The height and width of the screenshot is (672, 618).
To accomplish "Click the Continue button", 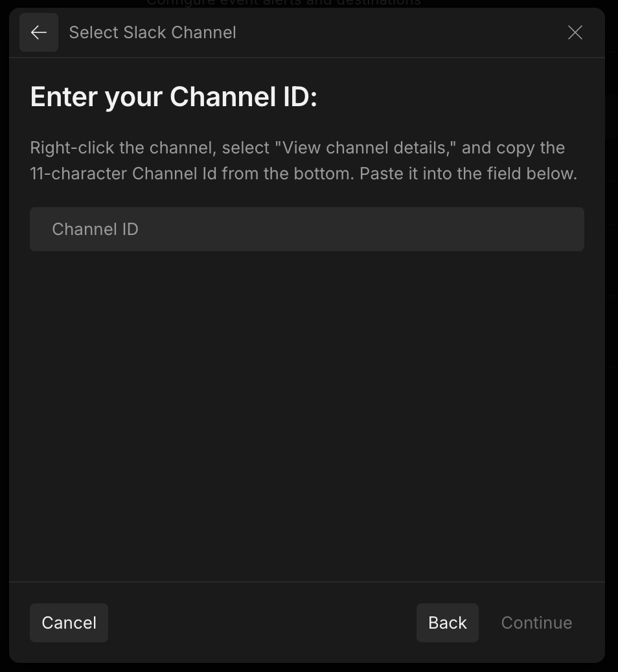I will (x=536, y=623).
